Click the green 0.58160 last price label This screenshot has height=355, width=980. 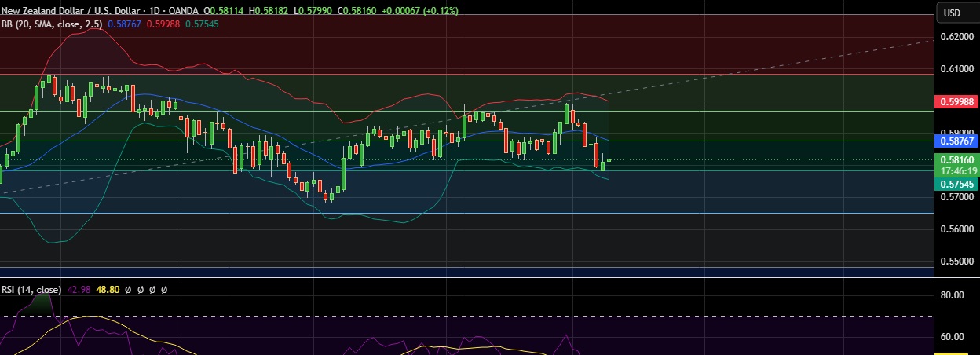click(956, 159)
